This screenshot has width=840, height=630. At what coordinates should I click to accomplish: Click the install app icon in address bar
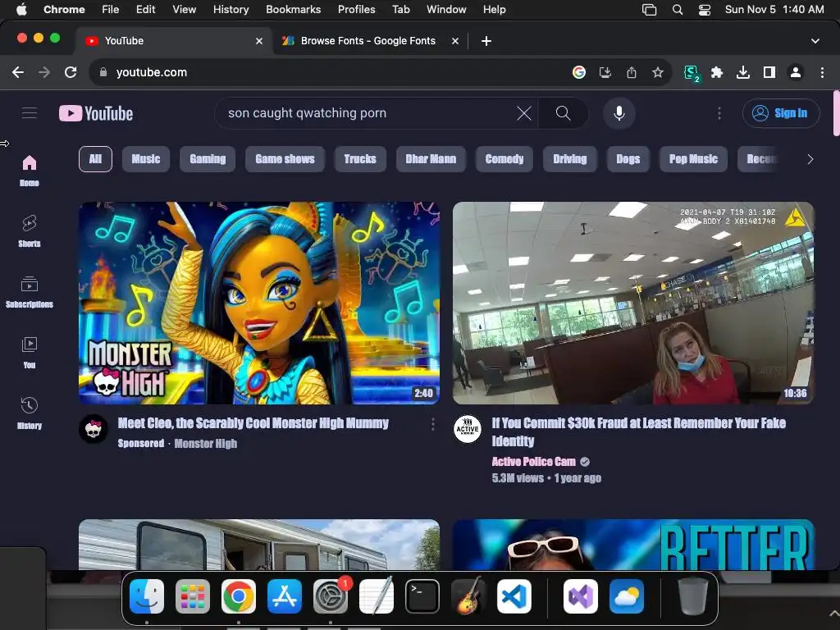point(605,72)
